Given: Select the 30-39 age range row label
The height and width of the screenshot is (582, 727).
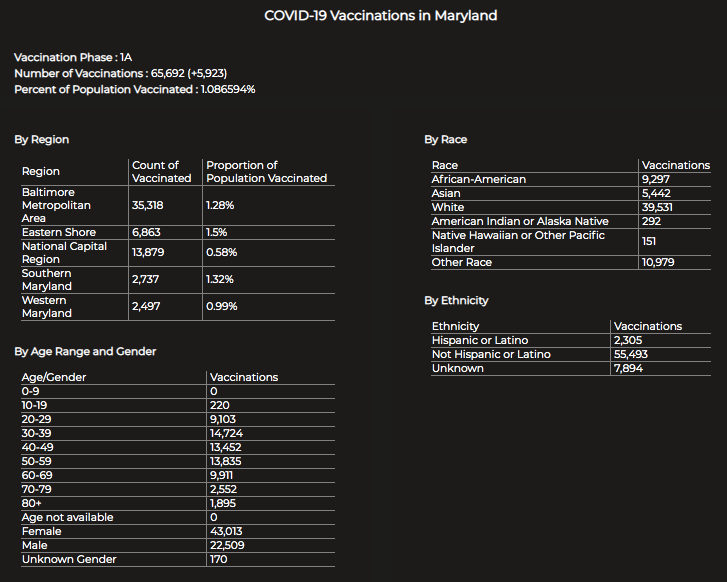Looking at the screenshot, I should point(39,433).
